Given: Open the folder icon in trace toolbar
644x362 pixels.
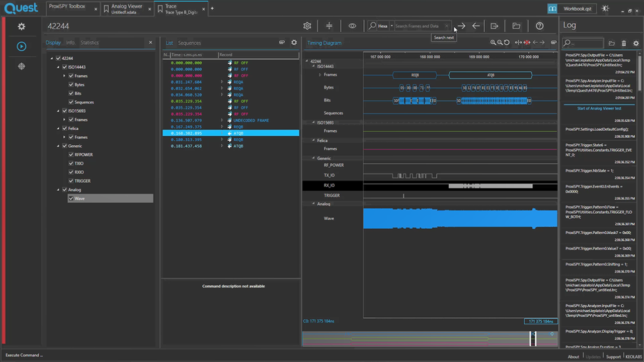Looking at the screenshot, I should tap(516, 26).
